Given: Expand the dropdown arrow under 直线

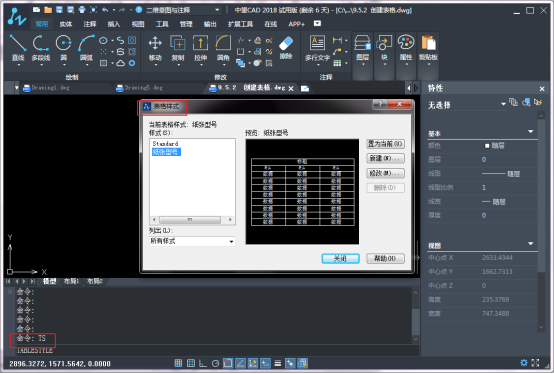Looking at the screenshot, I should pos(18,65).
